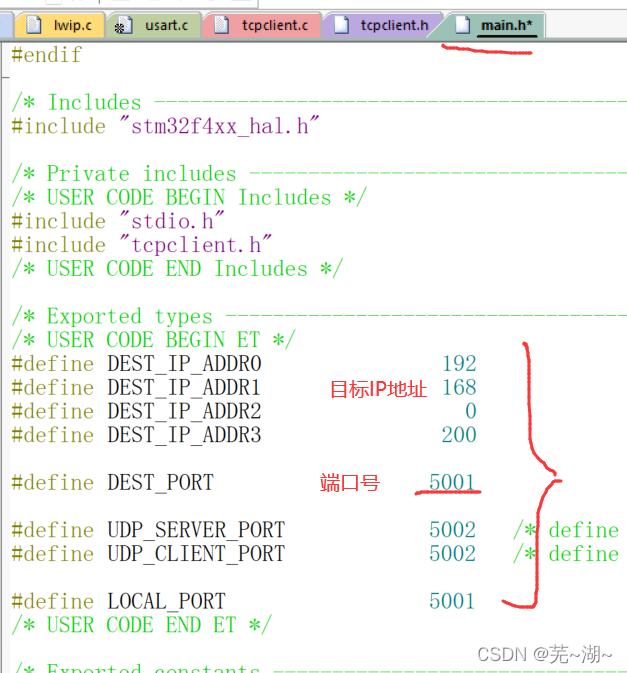Click the Exported types comment line

pyautogui.click(x=319, y=317)
